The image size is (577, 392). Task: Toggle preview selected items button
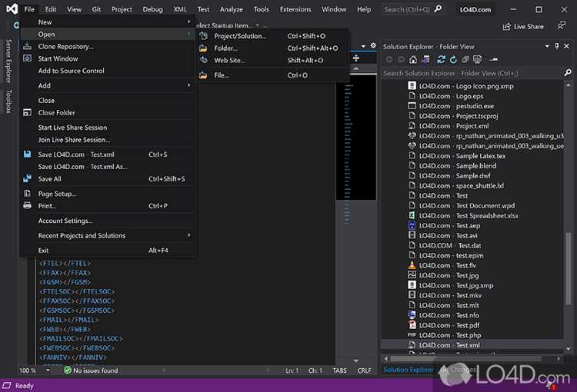pos(493,59)
